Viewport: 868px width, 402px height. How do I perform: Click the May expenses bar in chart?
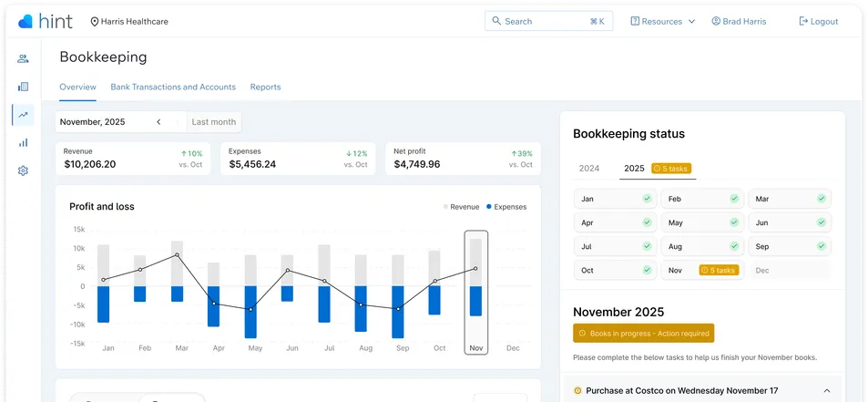[250, 312]
